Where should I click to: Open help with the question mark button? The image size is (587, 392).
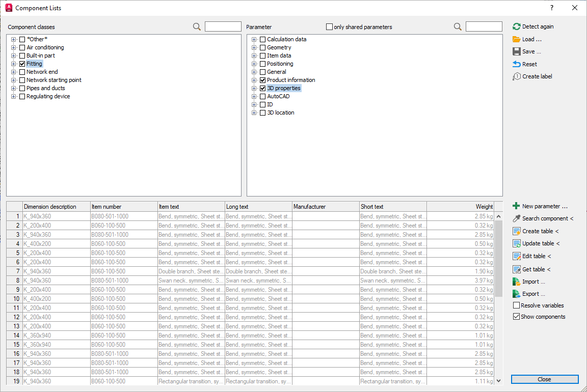552,8
